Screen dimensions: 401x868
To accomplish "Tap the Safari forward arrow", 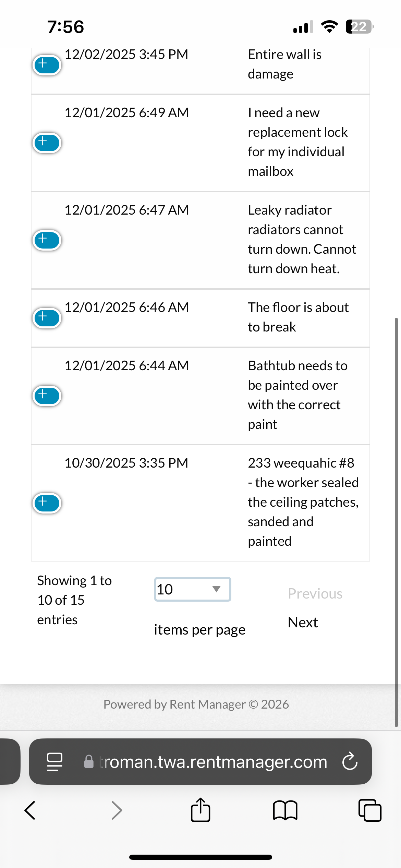I will click(117, 810).
